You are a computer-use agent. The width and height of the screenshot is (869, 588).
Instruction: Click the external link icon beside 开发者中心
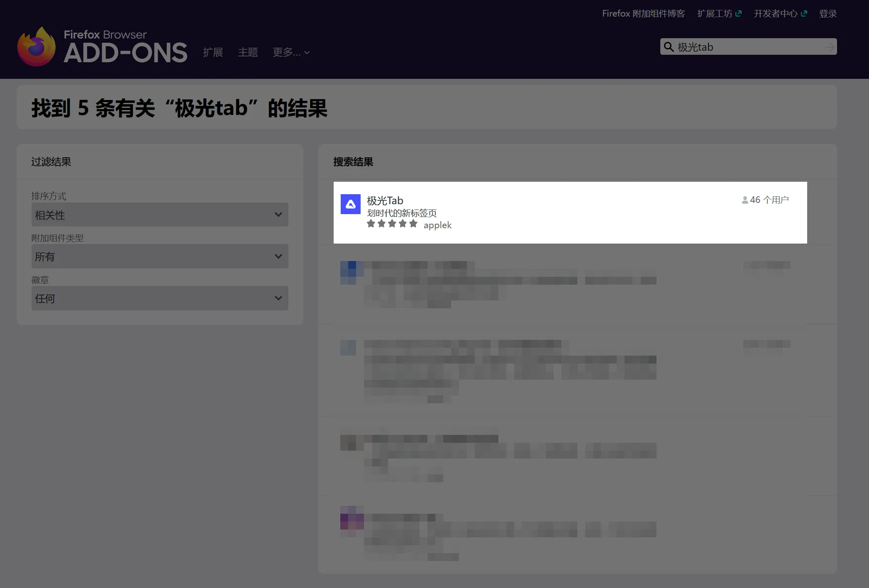click(x=804, y=14)
